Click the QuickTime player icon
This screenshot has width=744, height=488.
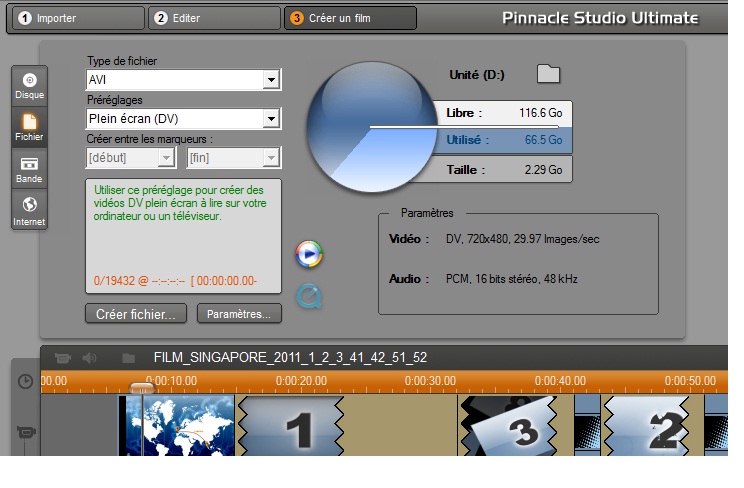(309, 297)
